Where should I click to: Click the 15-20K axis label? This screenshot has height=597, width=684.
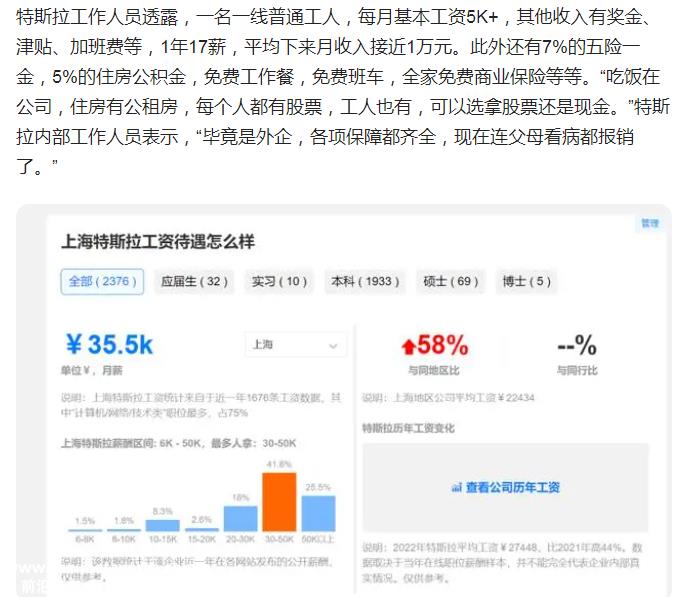point(202,539)
